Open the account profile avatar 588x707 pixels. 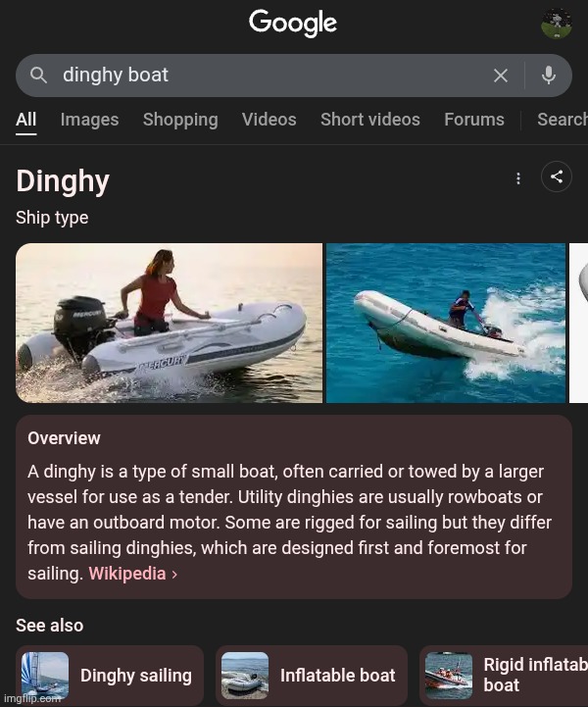coord(557,24)
